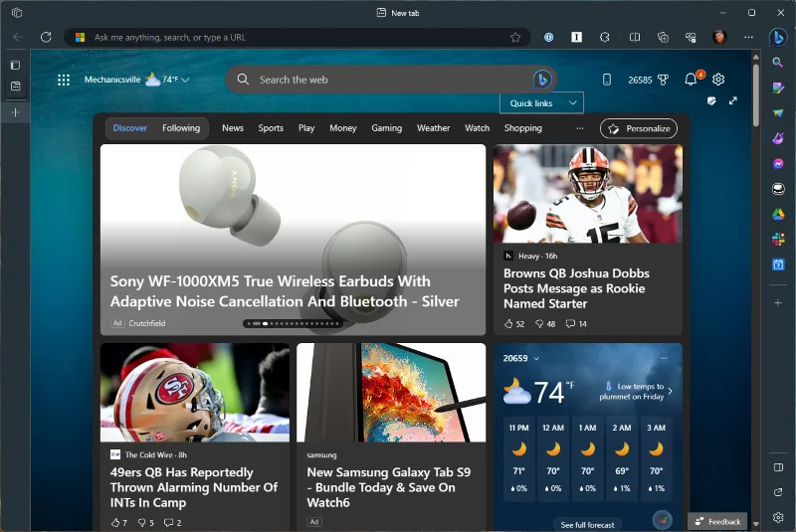Switch to the Following tab
796x532 pixels.
[x=181, y=128]
